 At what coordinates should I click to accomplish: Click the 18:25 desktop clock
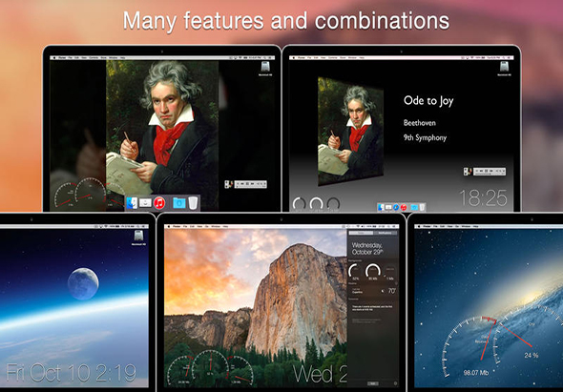tap(484, 197)
